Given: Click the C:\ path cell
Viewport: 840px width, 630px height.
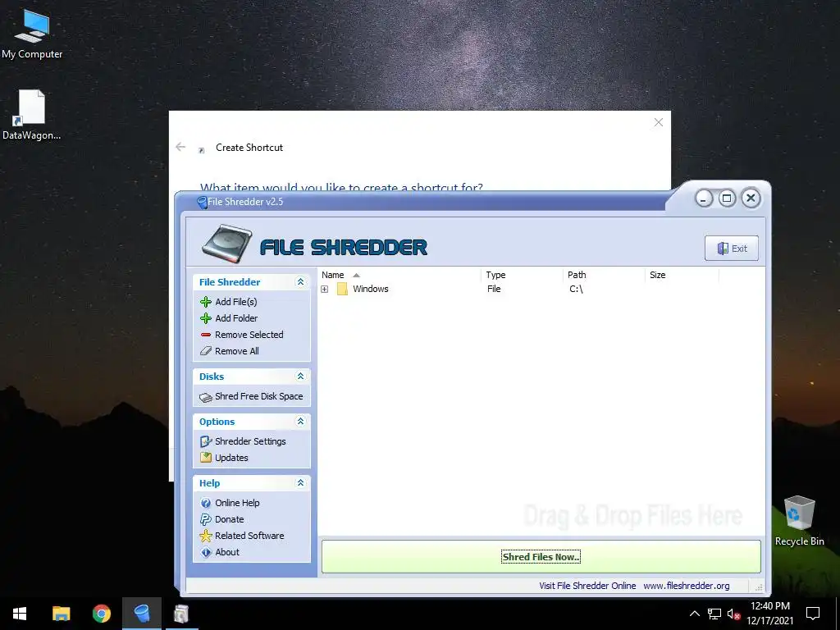Looking at the screenshot, I should [576, 290].
